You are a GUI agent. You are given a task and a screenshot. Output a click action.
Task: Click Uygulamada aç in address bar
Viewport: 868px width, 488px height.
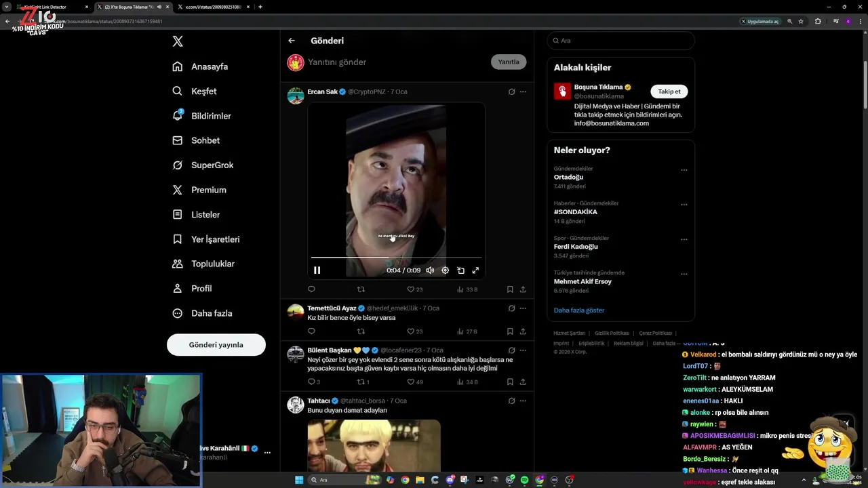[x=759, y=22]
